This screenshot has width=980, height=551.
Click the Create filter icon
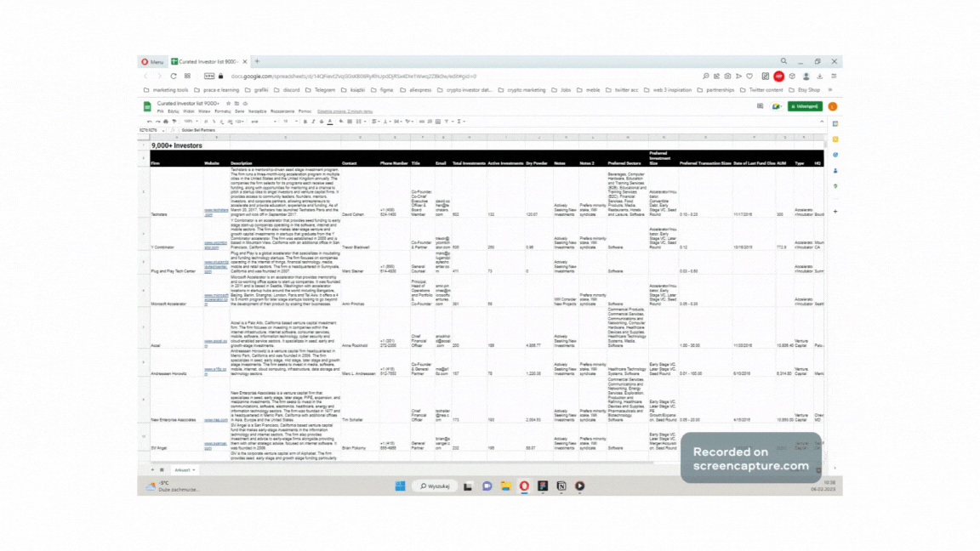coord(447,122)
